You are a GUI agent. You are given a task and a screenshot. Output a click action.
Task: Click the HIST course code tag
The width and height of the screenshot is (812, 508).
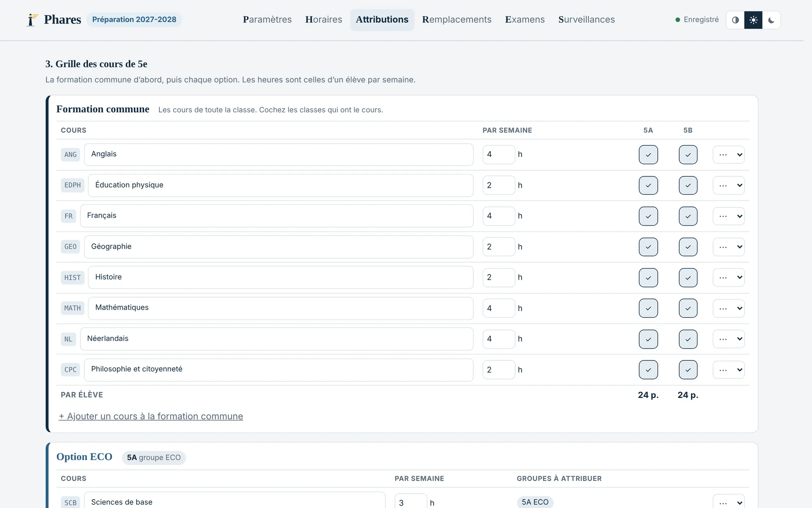[72, 278]
